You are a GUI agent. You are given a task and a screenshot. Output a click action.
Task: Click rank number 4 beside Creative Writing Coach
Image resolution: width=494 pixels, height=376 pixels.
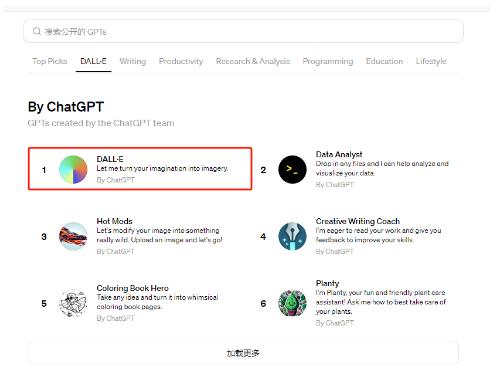click(263, 237)
